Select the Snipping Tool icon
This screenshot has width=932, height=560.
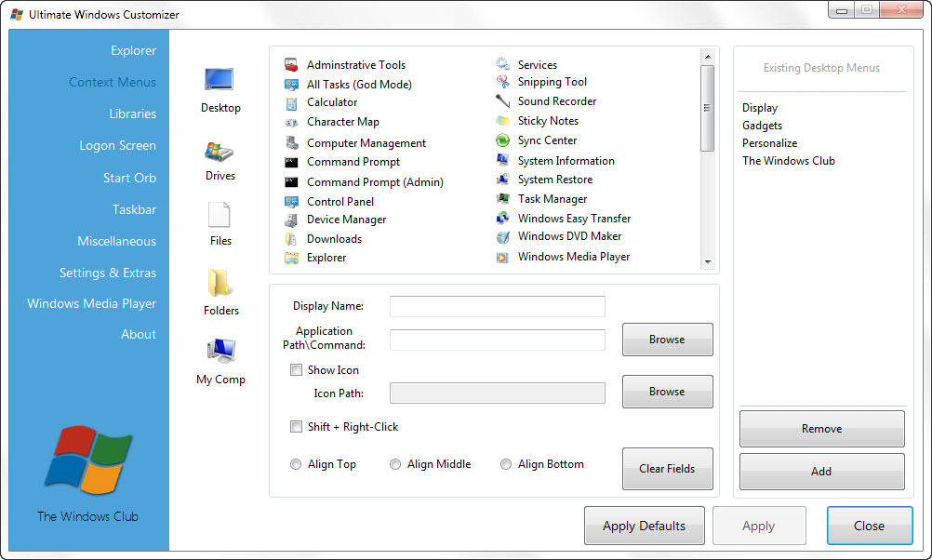point(502,83)
